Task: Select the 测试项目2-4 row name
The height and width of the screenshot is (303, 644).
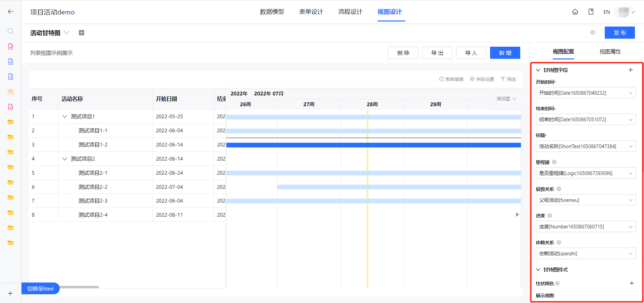Action: pyautogui.click(x=93, y=215)
